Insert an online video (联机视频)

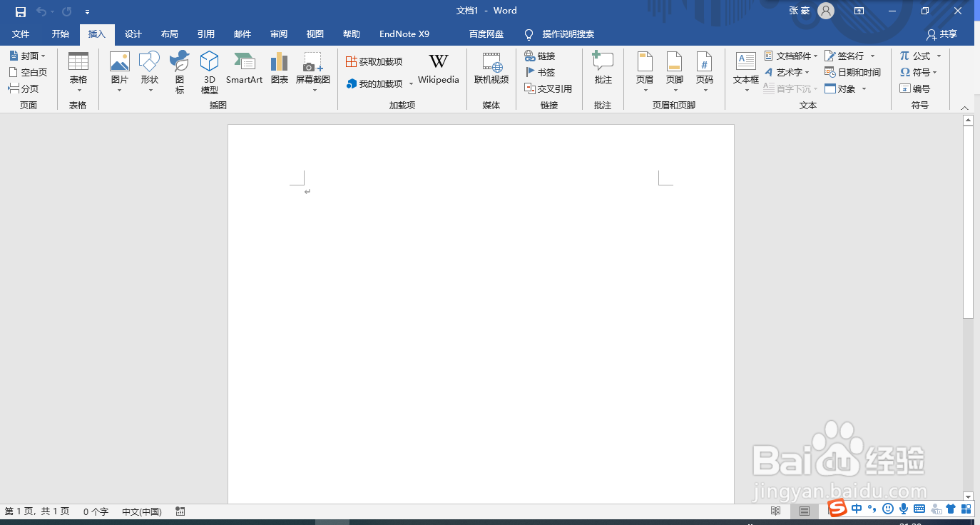491,69
